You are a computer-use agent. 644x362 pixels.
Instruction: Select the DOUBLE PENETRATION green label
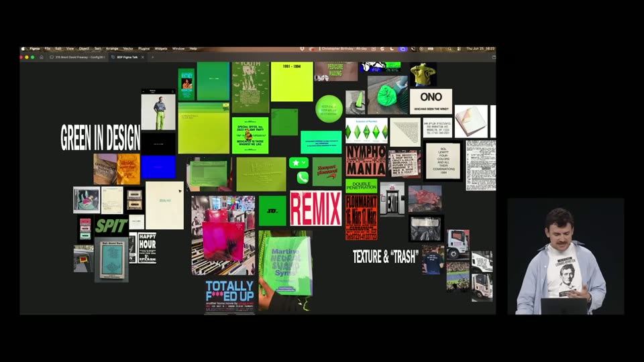click(x=361, y=186)
